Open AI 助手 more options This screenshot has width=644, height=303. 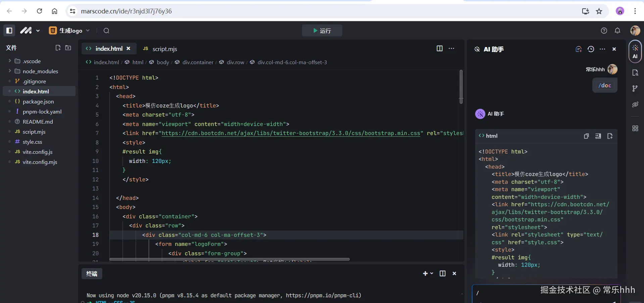603,49
